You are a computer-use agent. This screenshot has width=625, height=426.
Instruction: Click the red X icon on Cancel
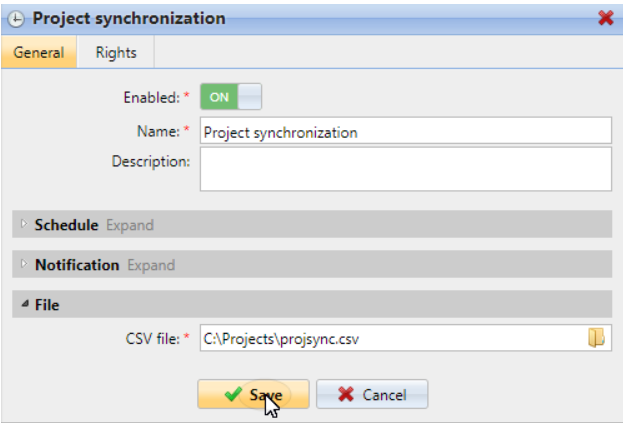346,395
